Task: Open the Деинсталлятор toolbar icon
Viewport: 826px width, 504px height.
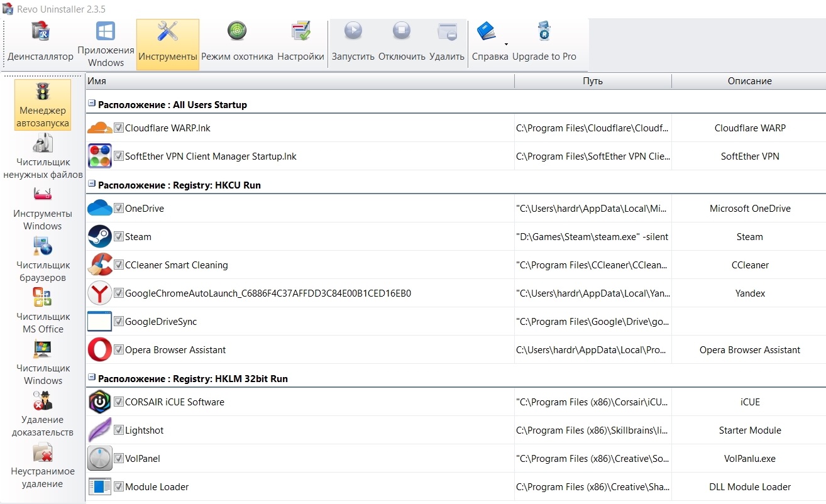Action: tap(41, 31)
